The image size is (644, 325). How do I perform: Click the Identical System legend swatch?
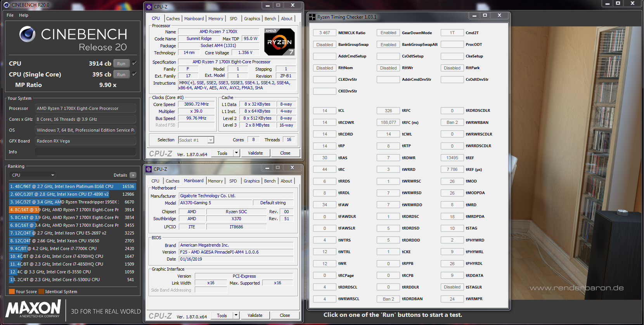pos(41,292)
